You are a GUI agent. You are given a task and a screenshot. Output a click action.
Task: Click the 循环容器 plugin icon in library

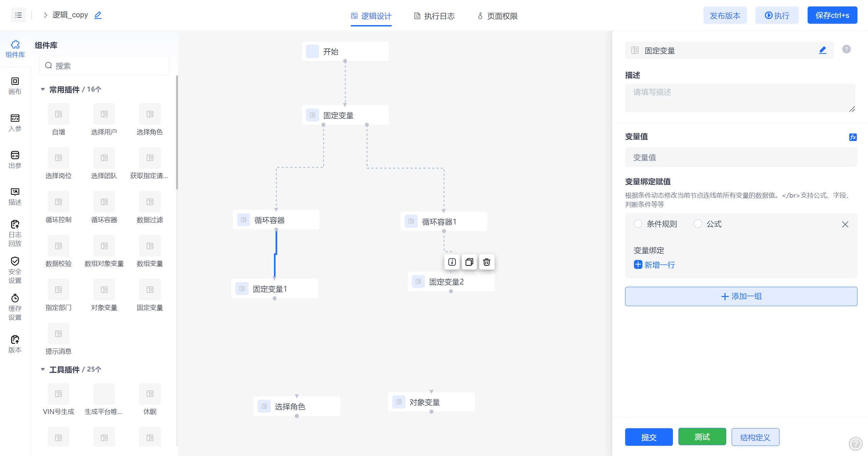click(104, 202)
